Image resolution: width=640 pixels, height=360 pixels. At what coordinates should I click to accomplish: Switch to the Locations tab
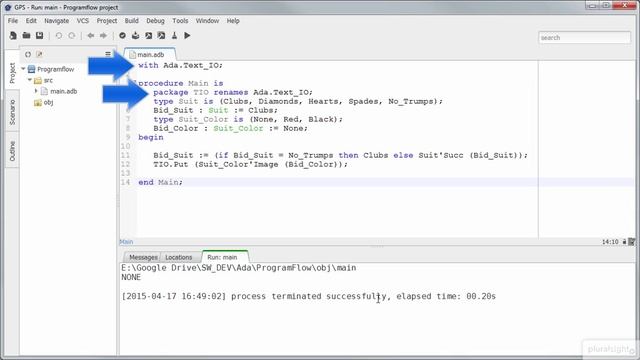(x=179, y=257)
